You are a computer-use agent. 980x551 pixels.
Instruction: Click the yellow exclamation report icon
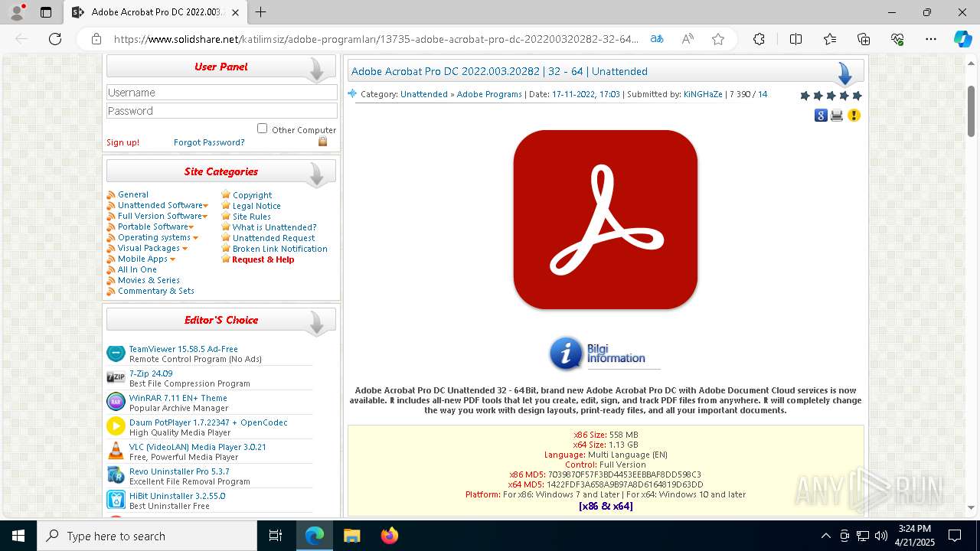coord(854,116)
